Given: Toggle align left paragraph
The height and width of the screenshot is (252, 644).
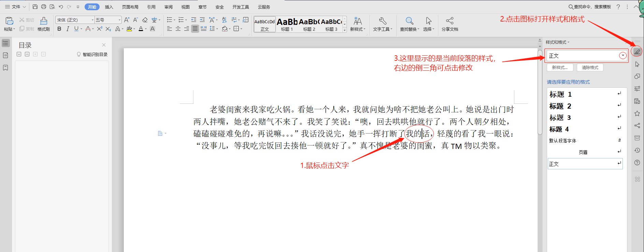Looking at the screenshot, I should pyautogui.click(x=170, y=29).
